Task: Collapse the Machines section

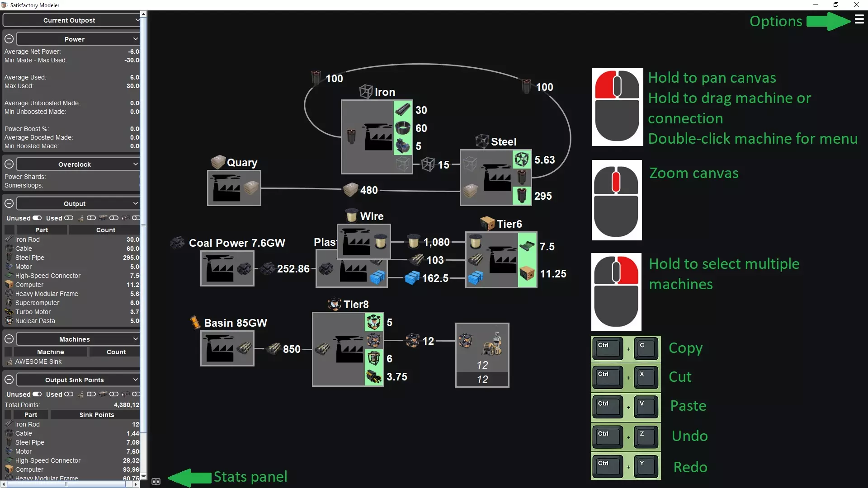Action: pos(9,339)
